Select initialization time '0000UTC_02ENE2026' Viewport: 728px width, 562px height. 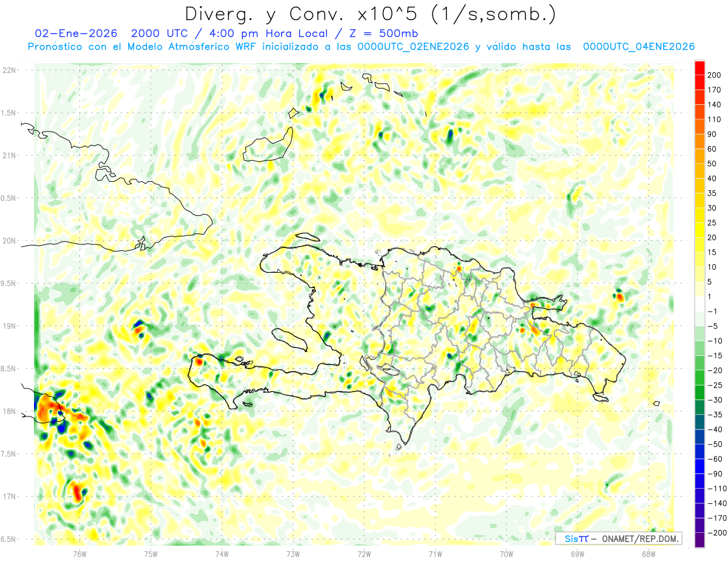pos(413,47)
